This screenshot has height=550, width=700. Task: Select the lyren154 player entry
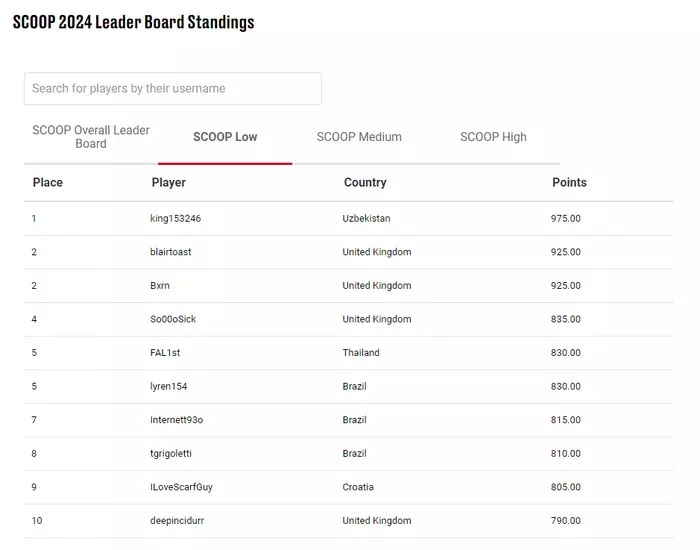[169, 387]
